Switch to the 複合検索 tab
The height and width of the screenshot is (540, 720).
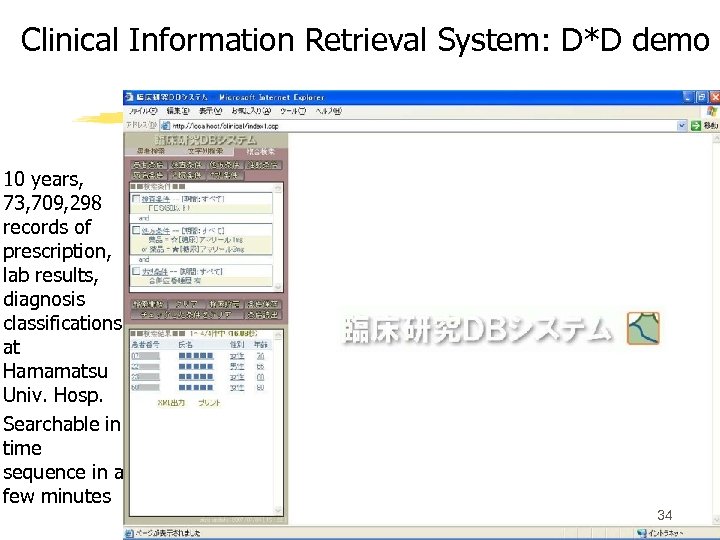click(x=260, y=151)
